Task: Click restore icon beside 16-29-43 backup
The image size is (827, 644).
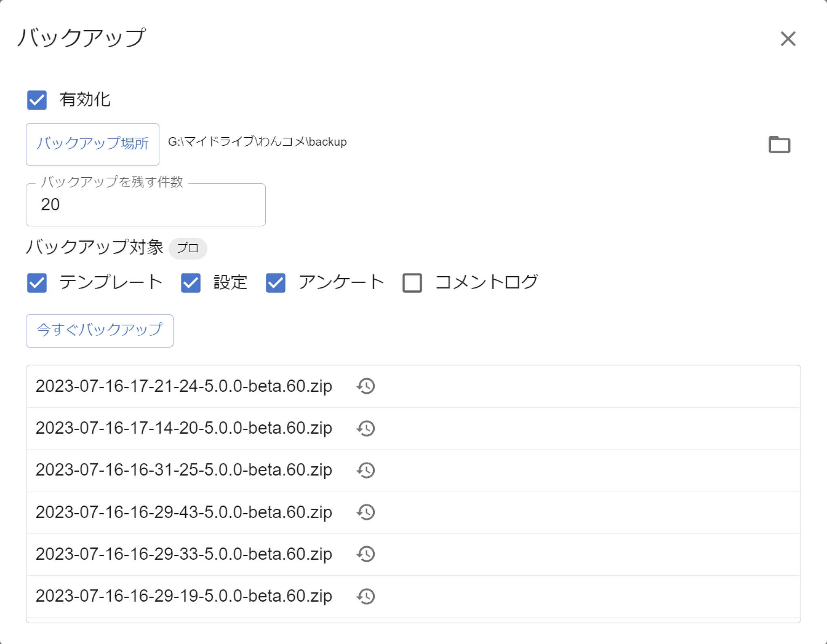Action: 366,512
